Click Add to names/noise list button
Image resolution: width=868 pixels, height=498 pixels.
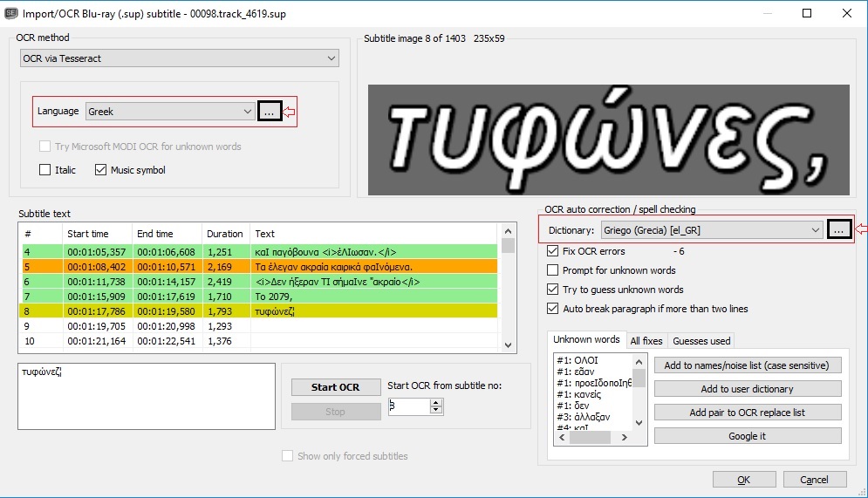point(748,365)
